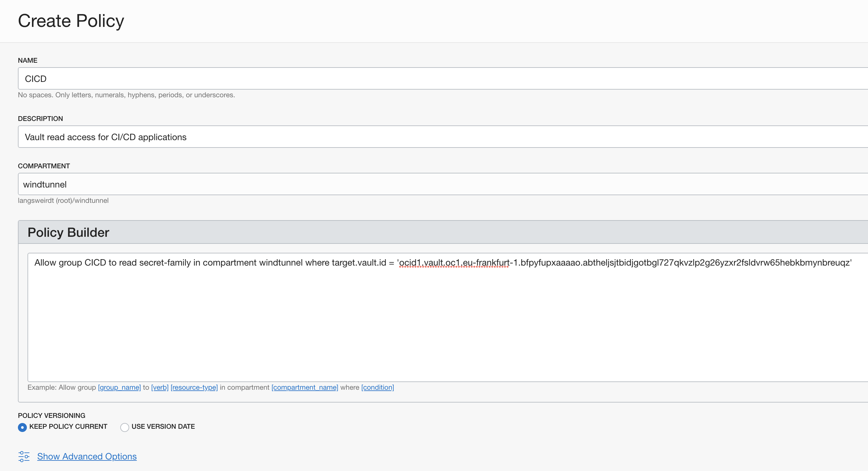Open the [compartment_name] example link
This screenshot has height=471, width=868.
coord(304,387)
